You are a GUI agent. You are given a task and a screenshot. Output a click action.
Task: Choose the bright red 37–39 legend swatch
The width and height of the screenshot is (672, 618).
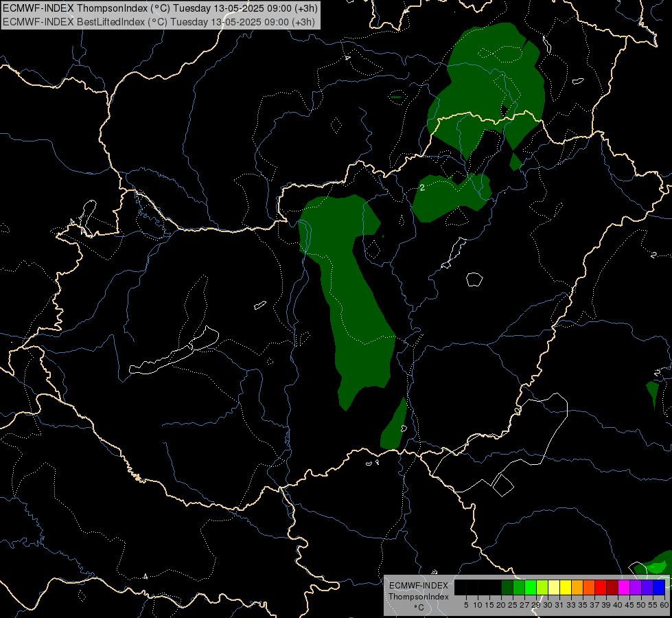click(601, 587)
